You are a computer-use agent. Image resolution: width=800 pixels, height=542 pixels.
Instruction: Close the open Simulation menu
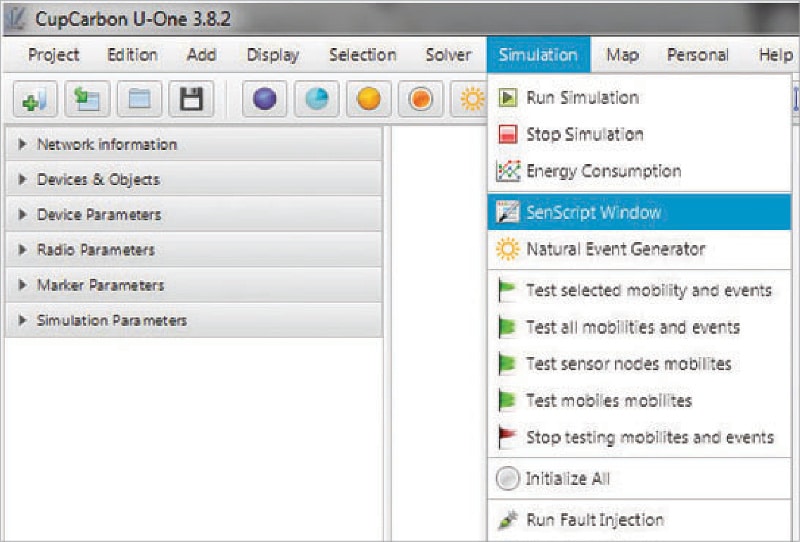click(538, 54)
